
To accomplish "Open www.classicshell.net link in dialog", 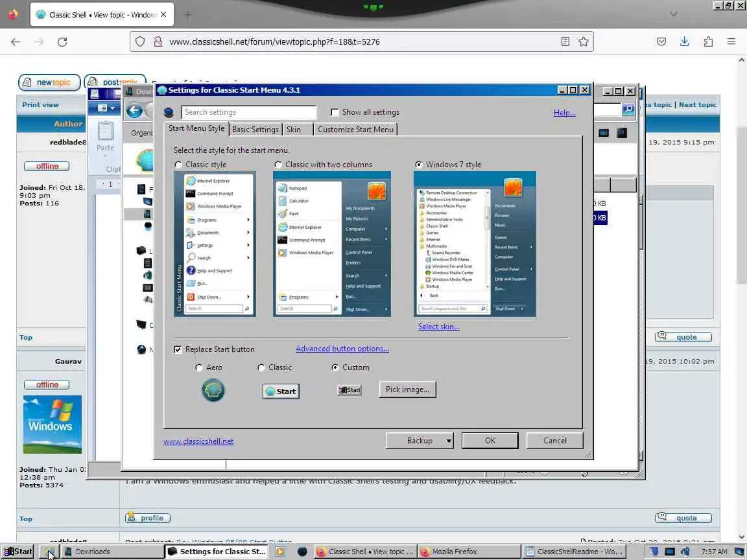I will point(198,441).
